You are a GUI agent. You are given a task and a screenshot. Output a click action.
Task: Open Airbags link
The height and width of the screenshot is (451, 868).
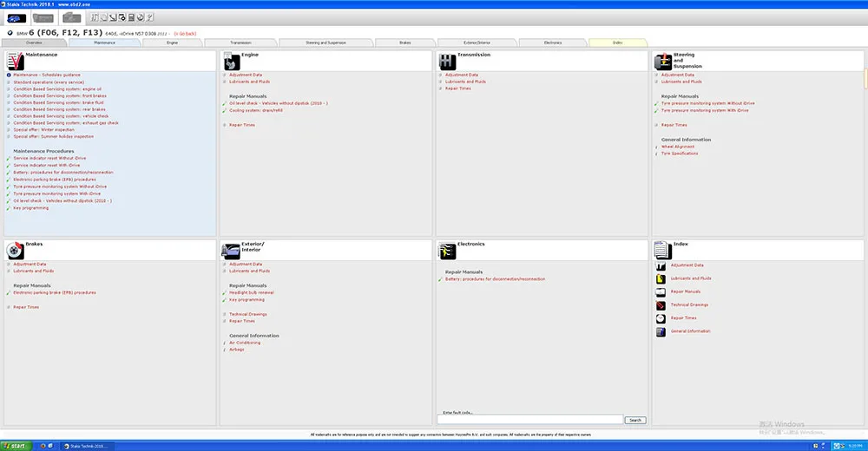(x=236, y=350)
